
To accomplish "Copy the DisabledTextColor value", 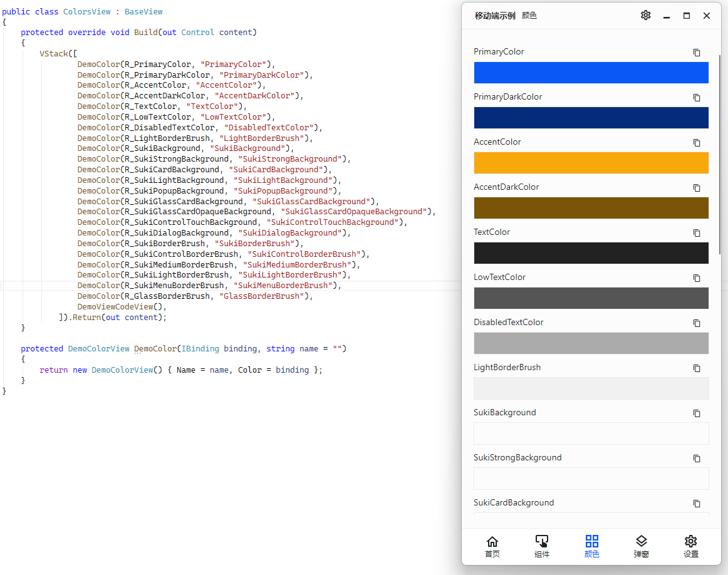I will pos(697,323).
